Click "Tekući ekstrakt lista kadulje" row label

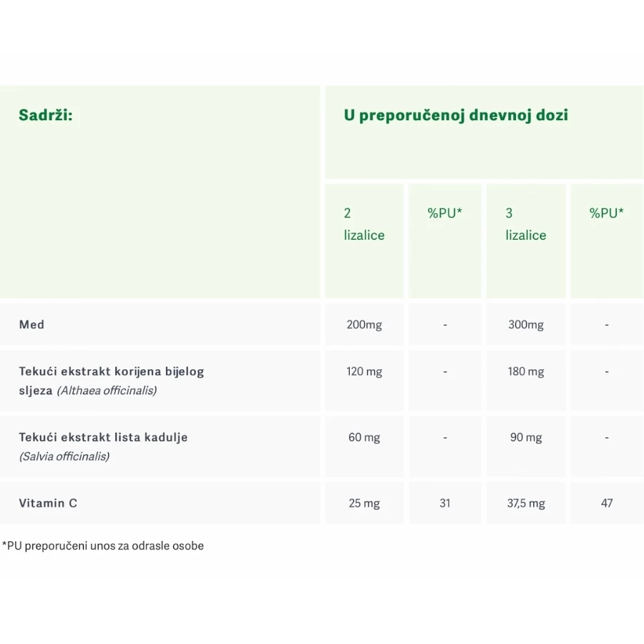[x=104, y=437]
